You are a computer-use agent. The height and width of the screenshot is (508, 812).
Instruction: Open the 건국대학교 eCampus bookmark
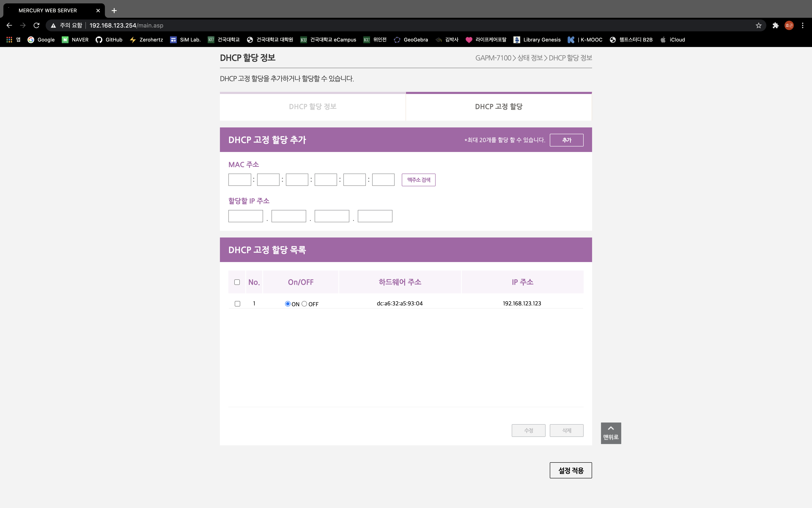pos(328,40)
